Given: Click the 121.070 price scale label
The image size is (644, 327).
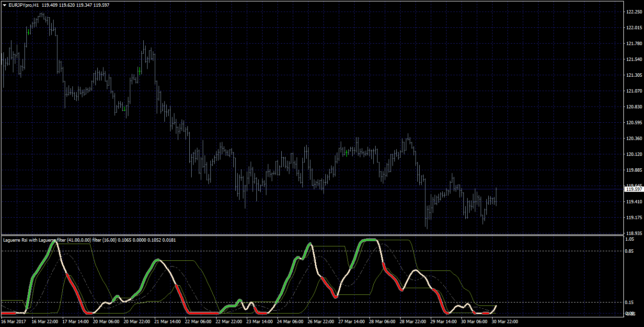Looking at the screenshot, I should 633,91.
